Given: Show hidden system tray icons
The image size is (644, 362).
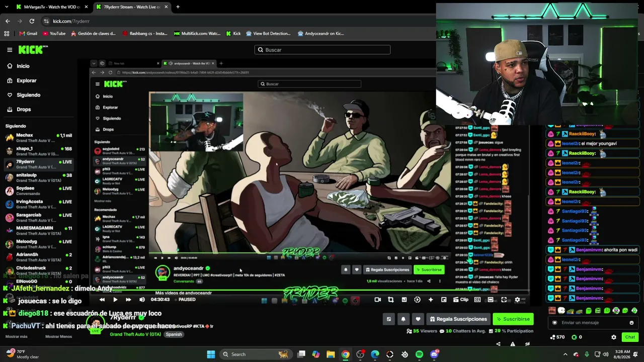Looking at the screenshot, I should pyautogui.click(x=565, y=354).
